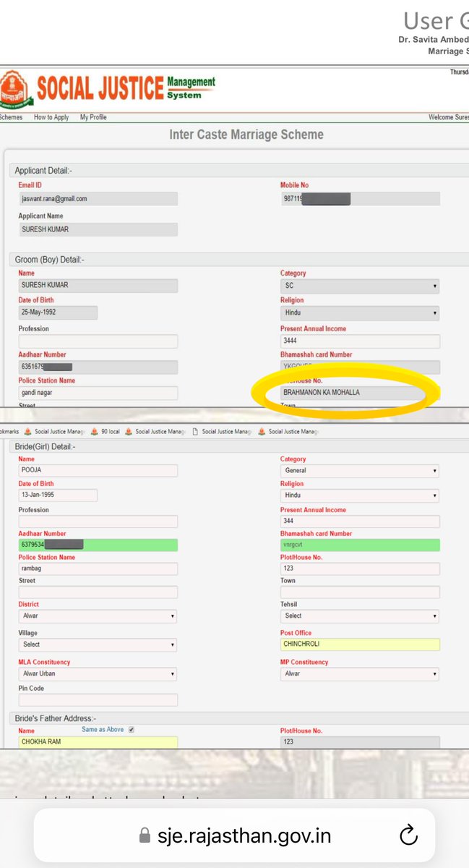Click the bride's Name field POOJA
Image resolution: width=469 pixels, height=868 pixels.
tap(98, 470)
